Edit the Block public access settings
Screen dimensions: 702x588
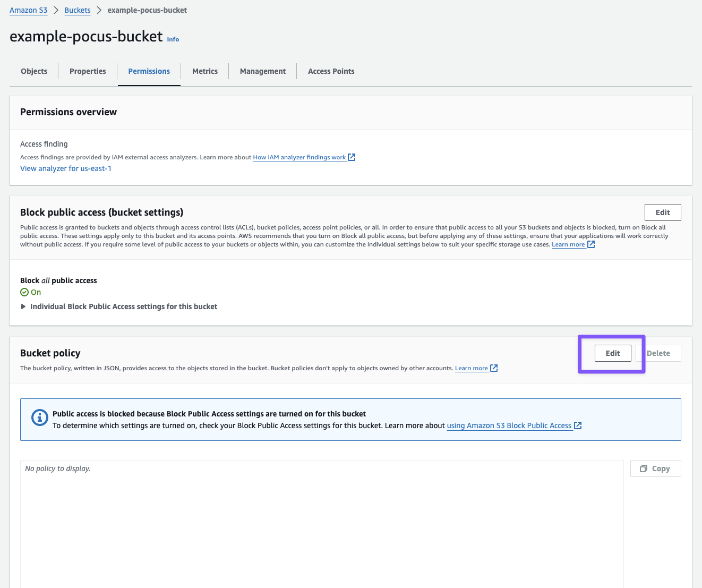(663, 212)
